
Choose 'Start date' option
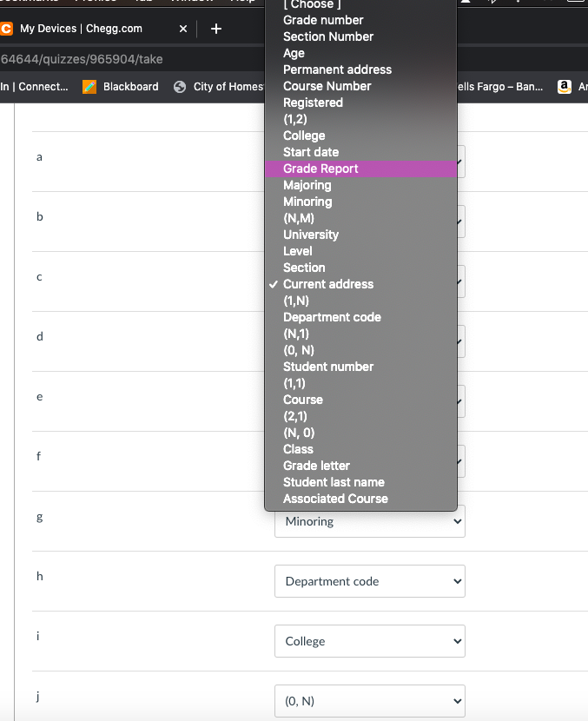point(361,152)
